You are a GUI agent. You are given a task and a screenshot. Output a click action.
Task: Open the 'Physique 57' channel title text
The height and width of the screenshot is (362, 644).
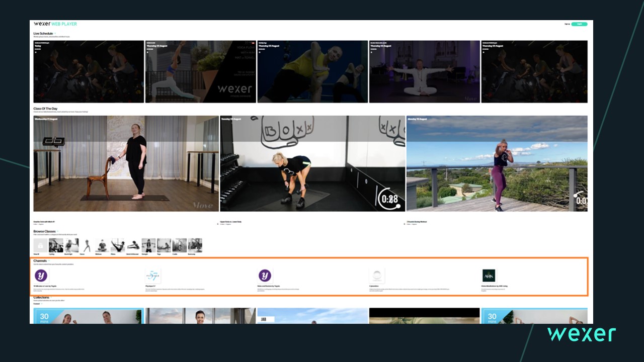[x=149, y=286]
